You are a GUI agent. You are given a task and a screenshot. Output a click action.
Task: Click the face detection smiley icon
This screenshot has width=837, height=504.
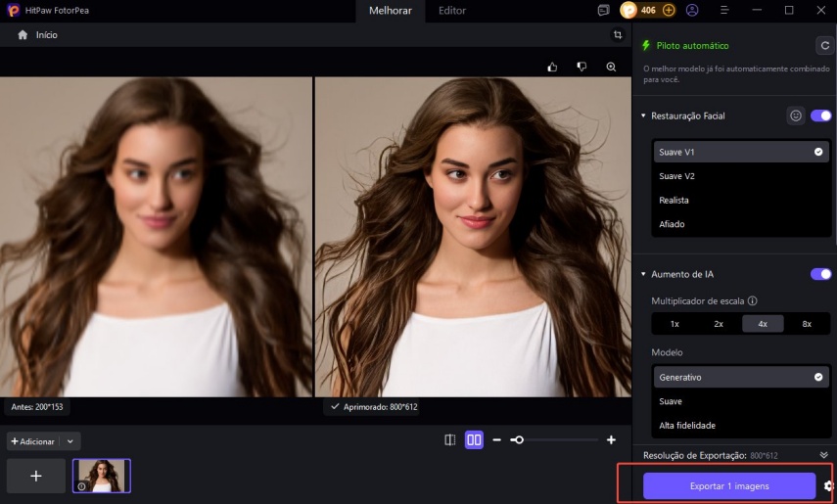[796, 115]
